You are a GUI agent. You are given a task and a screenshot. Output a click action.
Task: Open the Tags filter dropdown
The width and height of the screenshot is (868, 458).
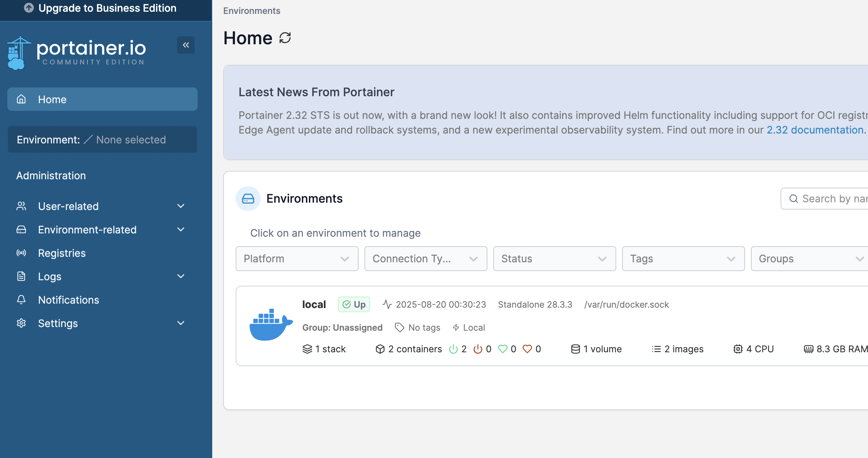click(684, 259)
